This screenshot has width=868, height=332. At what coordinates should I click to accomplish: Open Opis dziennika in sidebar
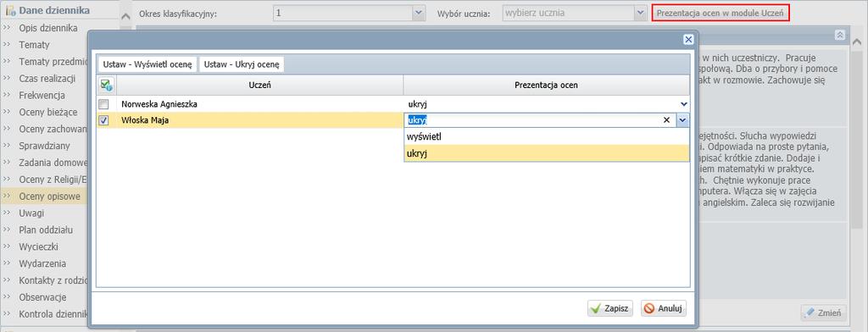[x=48, y=28]
